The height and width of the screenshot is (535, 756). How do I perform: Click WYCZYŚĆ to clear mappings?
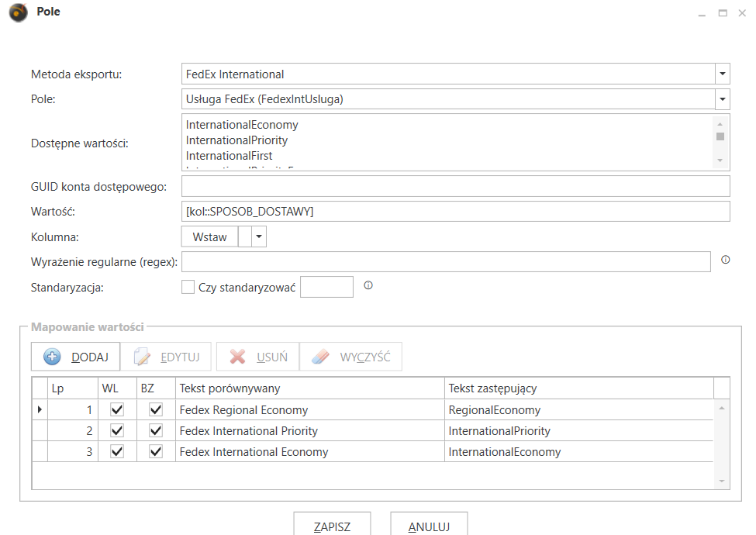point(350,357)
